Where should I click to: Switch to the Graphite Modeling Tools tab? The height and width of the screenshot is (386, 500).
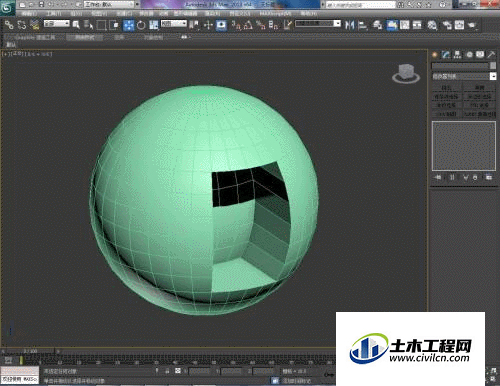point(35,37)
